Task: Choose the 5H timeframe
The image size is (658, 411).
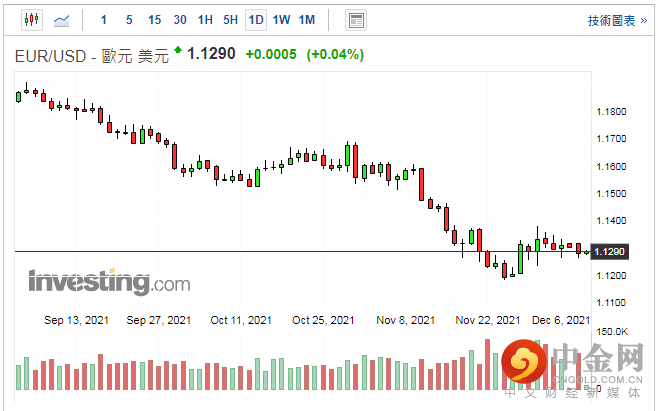Action: click(230, 20)
